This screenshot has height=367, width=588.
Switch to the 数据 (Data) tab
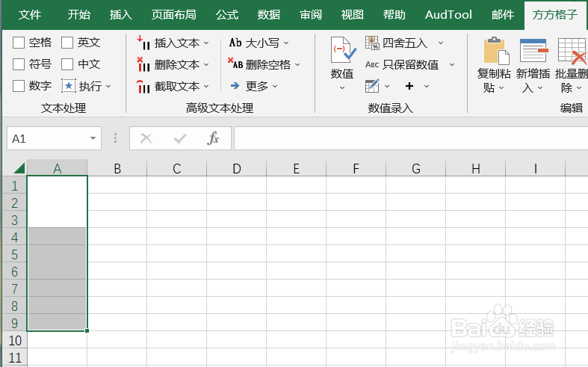[x=269, y=15]
